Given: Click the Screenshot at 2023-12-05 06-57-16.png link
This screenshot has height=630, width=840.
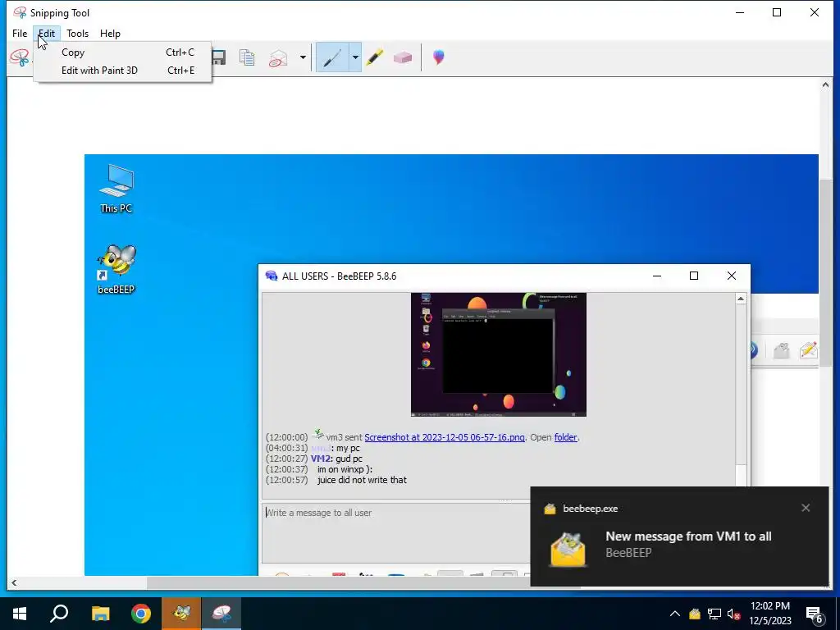Looking at the screenshot, I should point(445,437).
